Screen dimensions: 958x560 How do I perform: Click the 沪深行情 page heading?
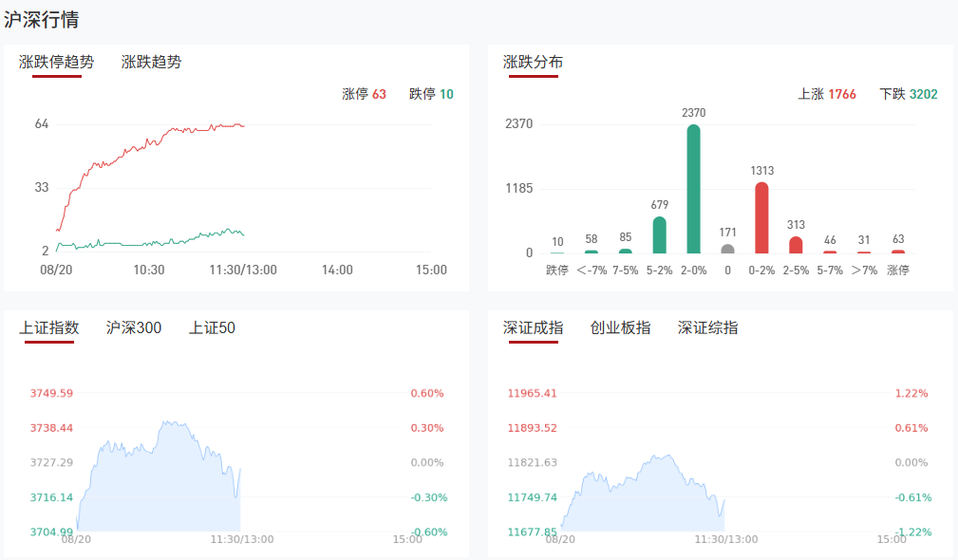click(41, 19)
